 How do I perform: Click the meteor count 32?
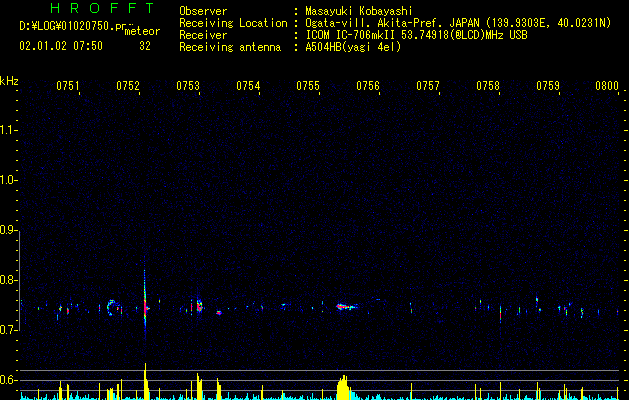click(145, 46)
